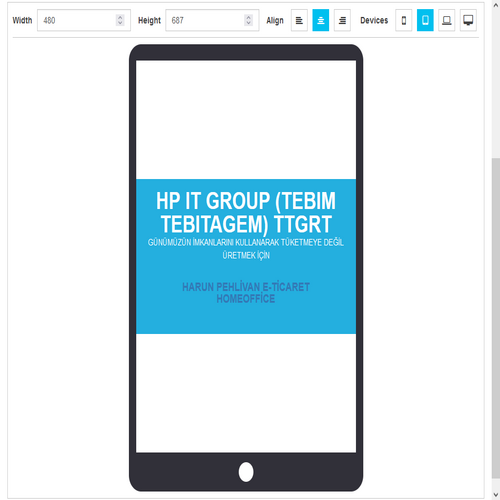
Task: Click the scrollbar up arrow
Action: coord(496,5)
